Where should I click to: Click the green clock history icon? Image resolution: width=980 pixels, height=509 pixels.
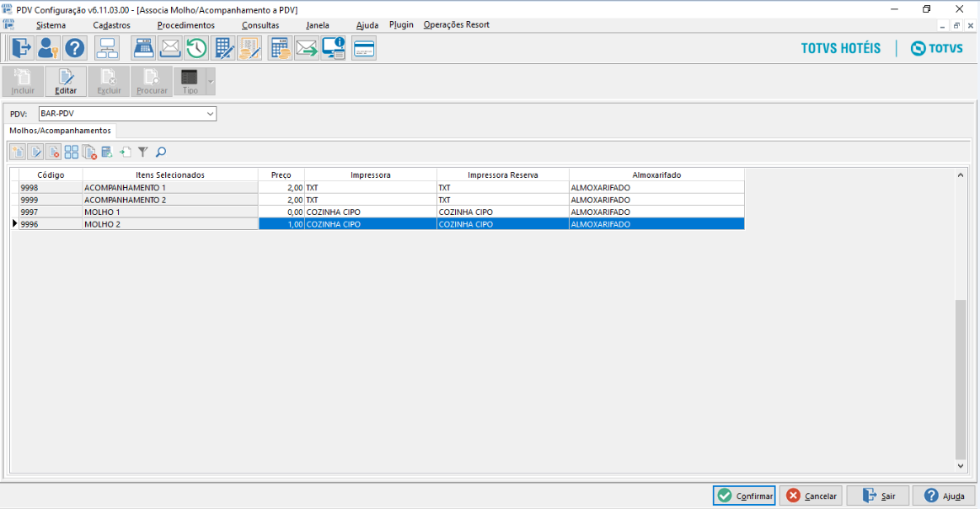pyautogui.click(x=196, y=48)
